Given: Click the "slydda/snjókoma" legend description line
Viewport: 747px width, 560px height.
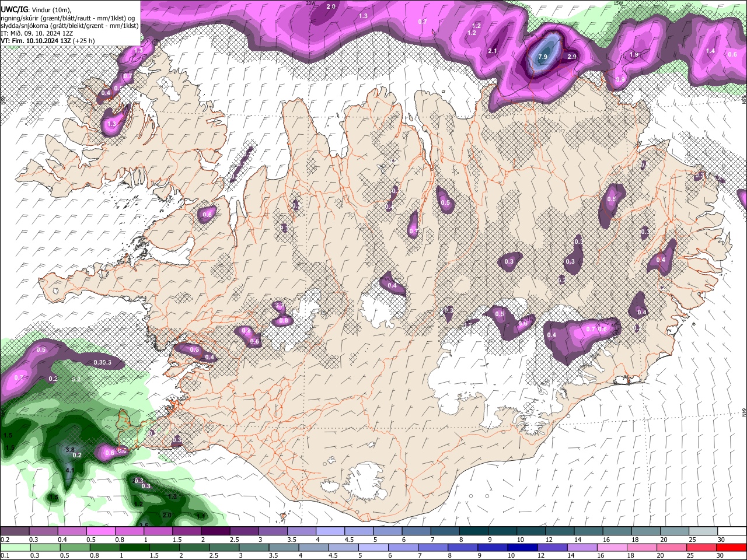Looking at the screenshot, I should pyautogui.click(x=69, y=26).
